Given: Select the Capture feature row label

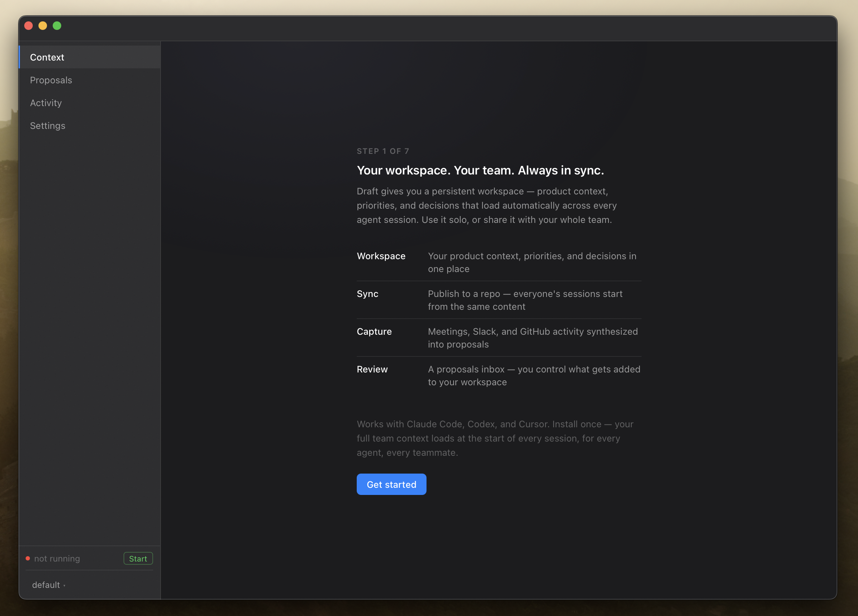Looking at the screenshot, I should tap(374, 332).
